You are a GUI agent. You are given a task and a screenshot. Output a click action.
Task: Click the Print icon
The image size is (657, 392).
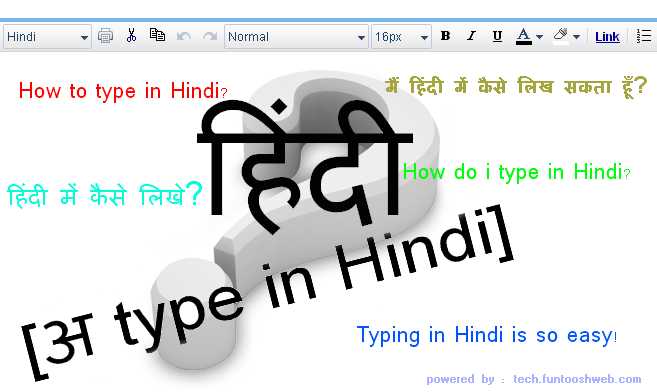click(x=105, y=36)
